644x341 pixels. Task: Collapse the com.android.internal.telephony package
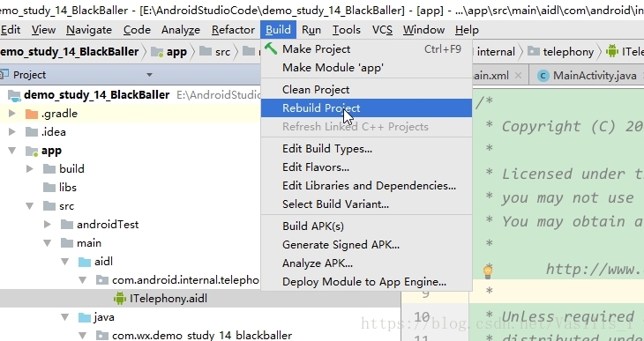(83, 280)
